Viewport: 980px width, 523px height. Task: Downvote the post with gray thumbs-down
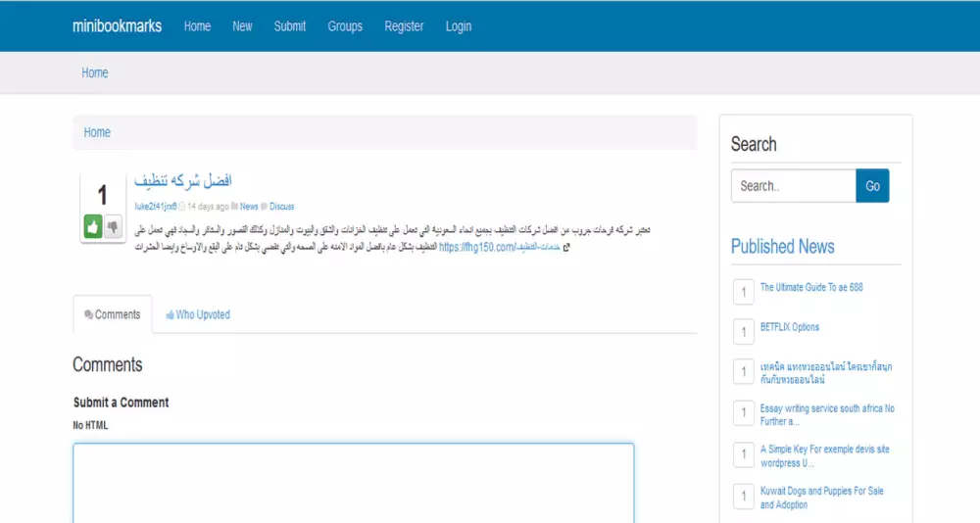pos(113,227)
